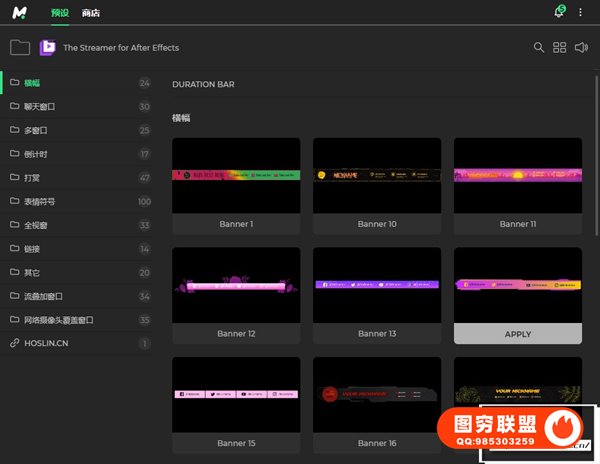Image resolution: width=600 pixels, height=464 pixels.
Task: Click the purple Streamer pack icon
Action: (47, 47)
